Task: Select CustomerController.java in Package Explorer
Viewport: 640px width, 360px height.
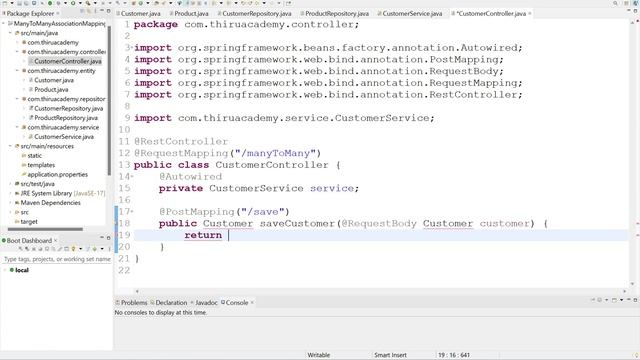Action: [x=67, y=61]
